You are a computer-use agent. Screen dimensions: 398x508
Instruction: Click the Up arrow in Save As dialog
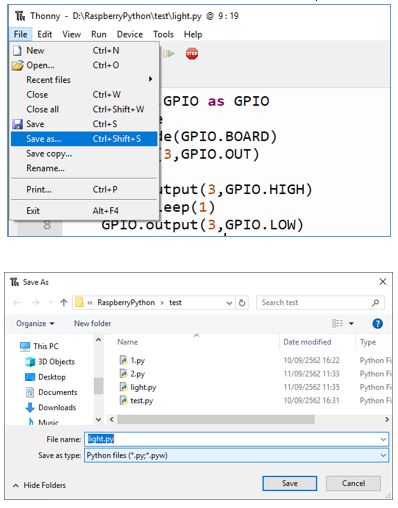pos(63,302)
